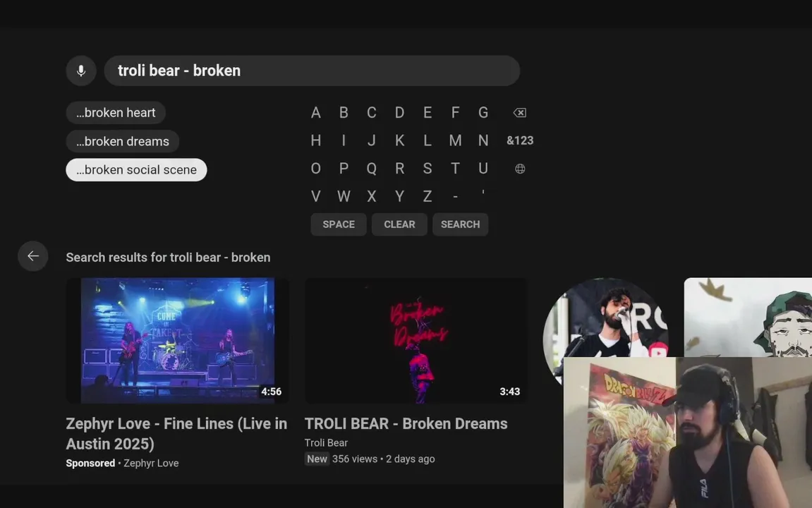The image size is (812, 508).
Task: Click the backspace delete key icon
Action: click(519, 112)
